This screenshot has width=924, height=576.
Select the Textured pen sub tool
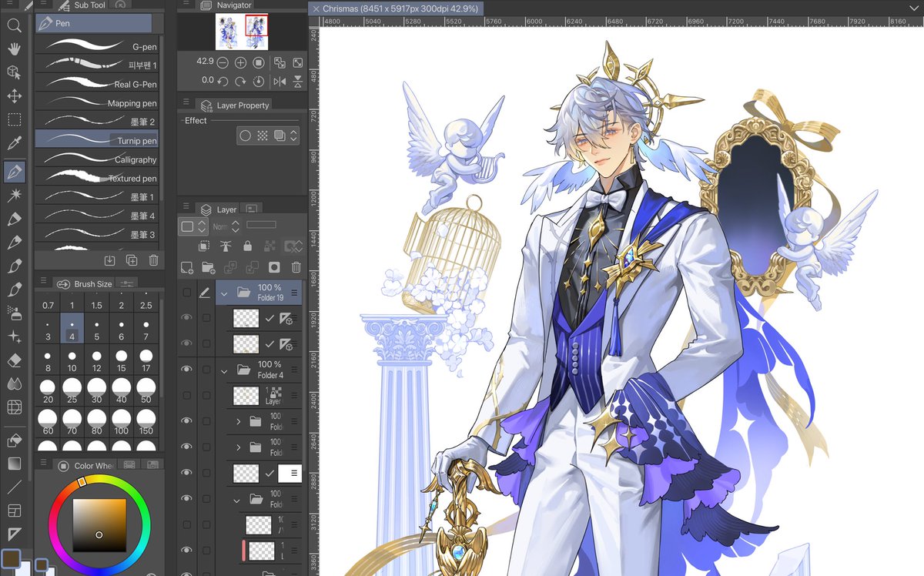click(98, 178)
